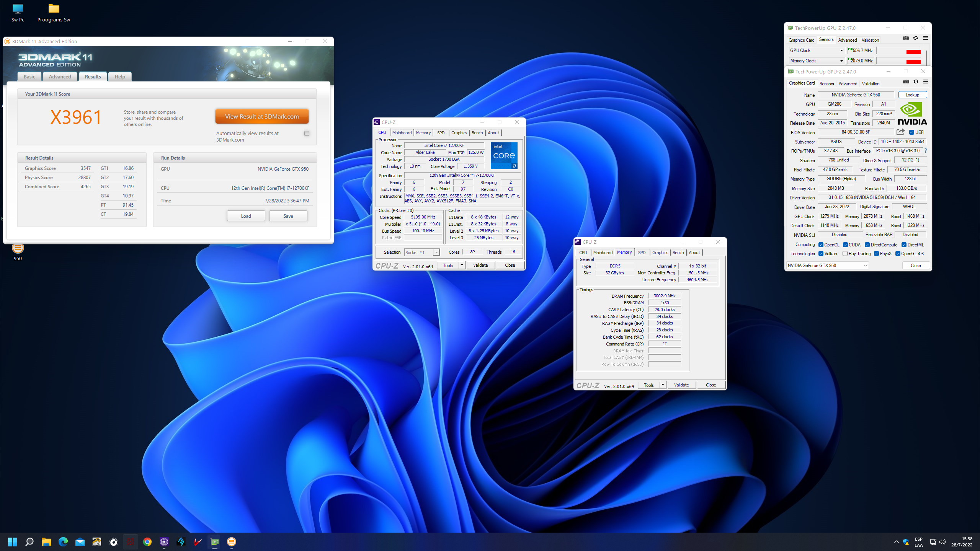Open Help tab in 3DMark 11
Screen dimensions: 980x551
click(120, 77)
